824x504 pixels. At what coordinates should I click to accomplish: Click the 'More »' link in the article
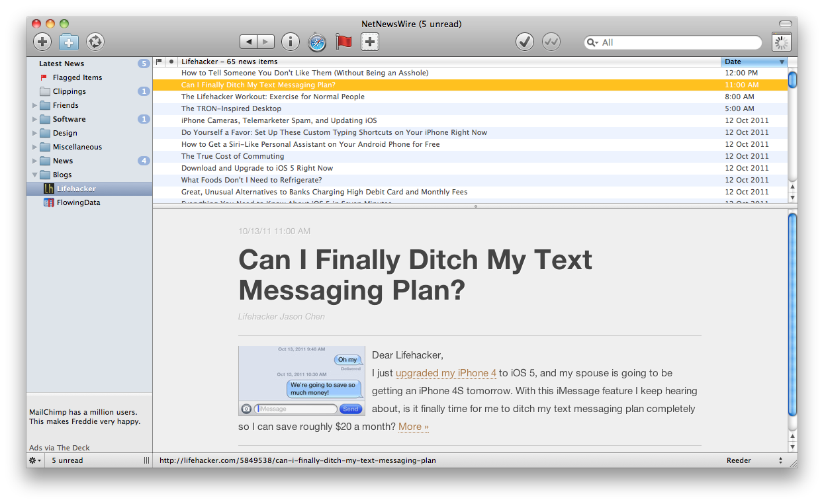coord(414,427)
